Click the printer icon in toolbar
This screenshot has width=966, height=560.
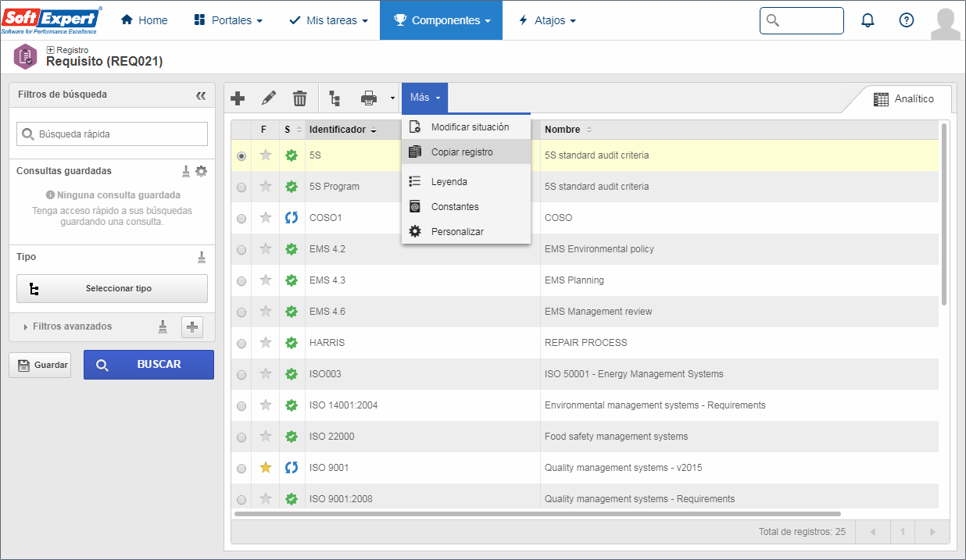[369, 98]
